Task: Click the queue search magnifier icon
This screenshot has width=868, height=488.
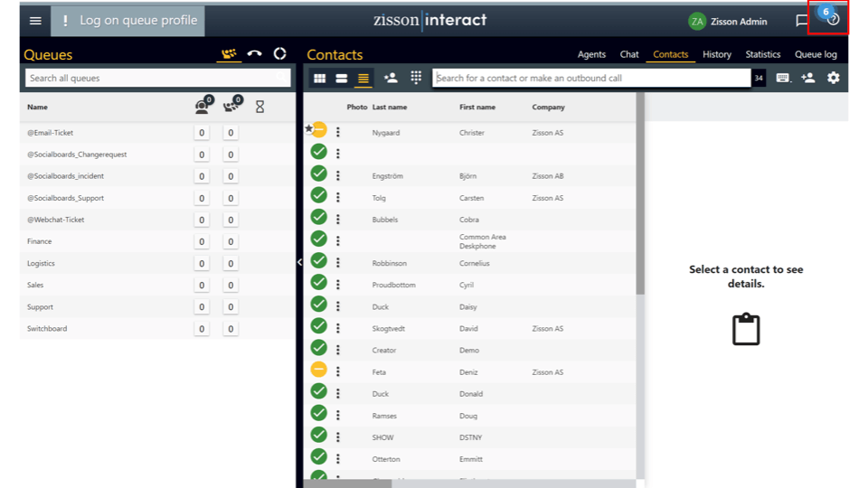Action: click(282, 78)
